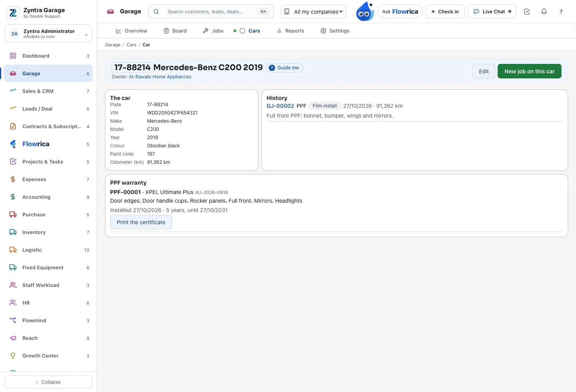Switch to the Board tab

(x=175, y=31)
